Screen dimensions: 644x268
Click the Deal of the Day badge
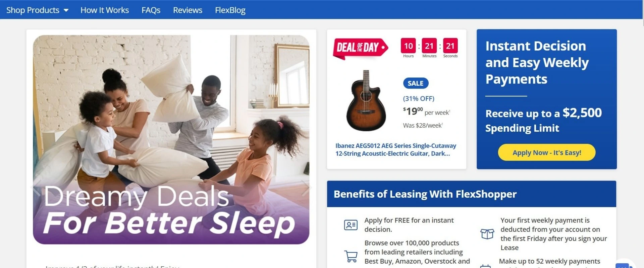click(360, 48)
